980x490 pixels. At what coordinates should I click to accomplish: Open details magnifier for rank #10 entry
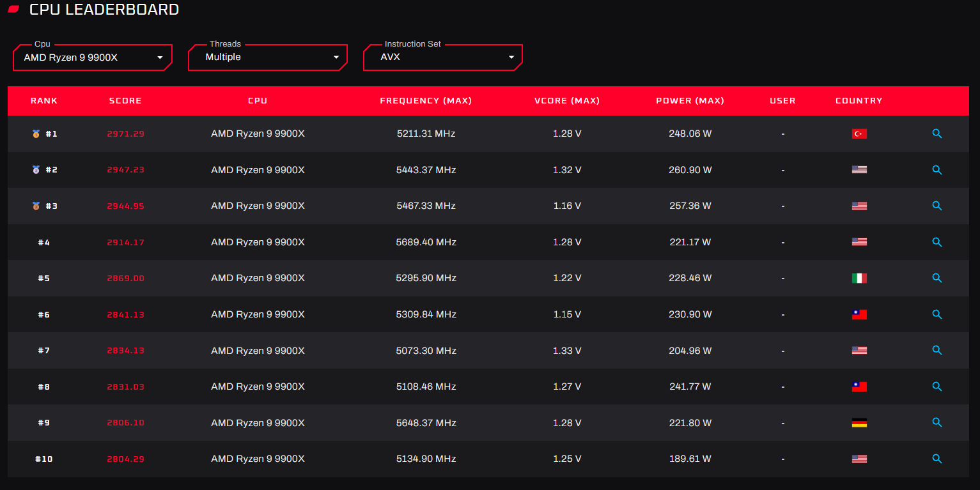pos(937,459)
